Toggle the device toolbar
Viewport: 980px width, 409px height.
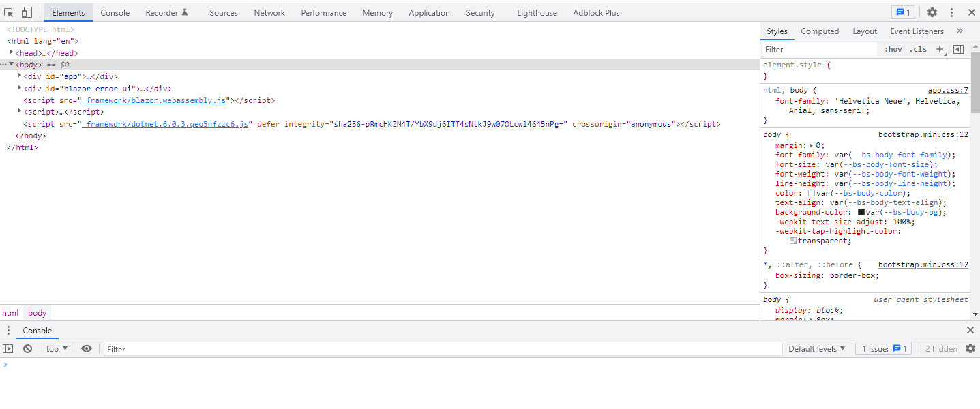coord(26,12)
